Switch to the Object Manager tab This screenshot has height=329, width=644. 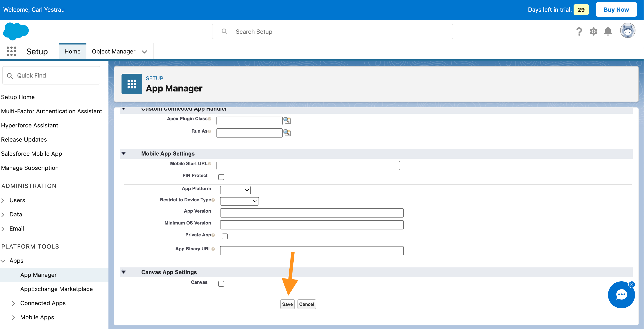coord(113,51)
